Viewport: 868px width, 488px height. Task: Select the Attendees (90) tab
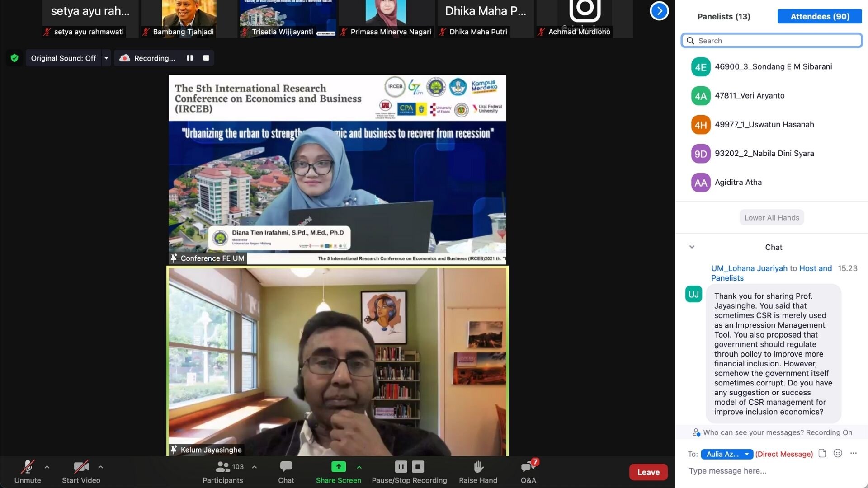click(x=820, y=16)
